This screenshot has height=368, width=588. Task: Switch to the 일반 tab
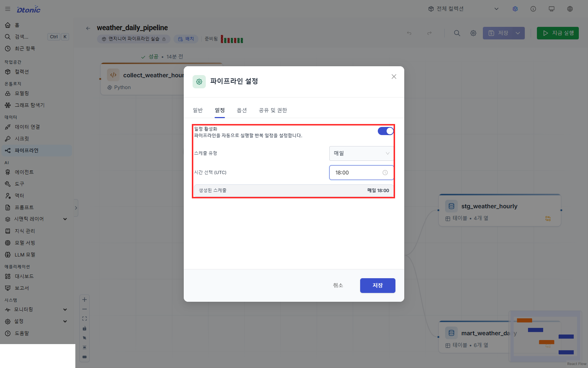pos(198,110)
